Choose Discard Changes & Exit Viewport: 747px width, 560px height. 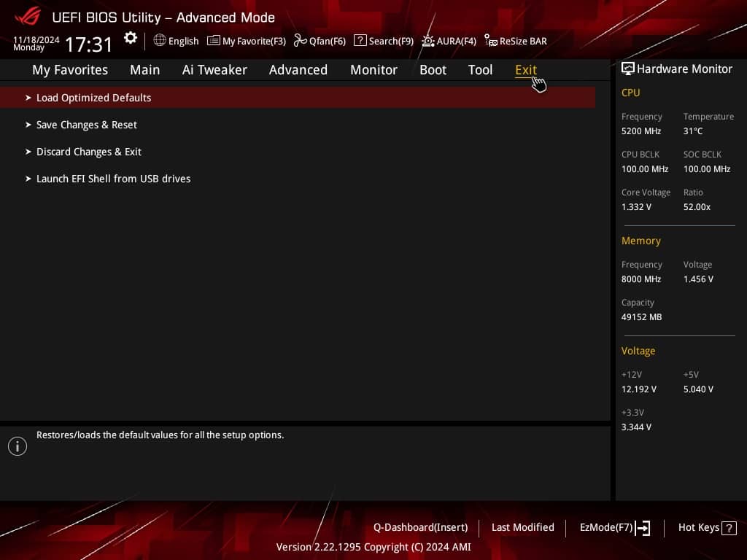point(89,152)
